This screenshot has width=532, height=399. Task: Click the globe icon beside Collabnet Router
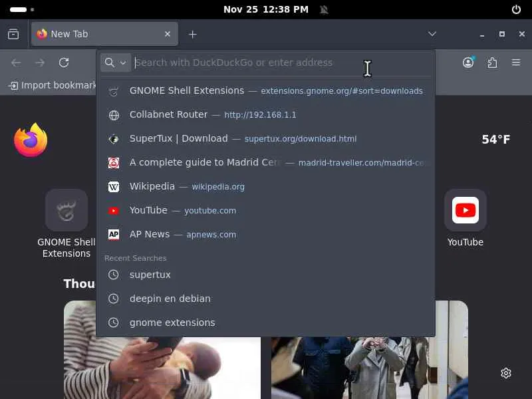click(114, 115)
